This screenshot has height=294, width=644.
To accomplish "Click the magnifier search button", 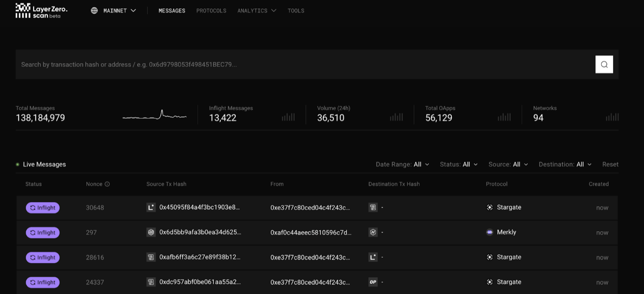I will point(604,64).
